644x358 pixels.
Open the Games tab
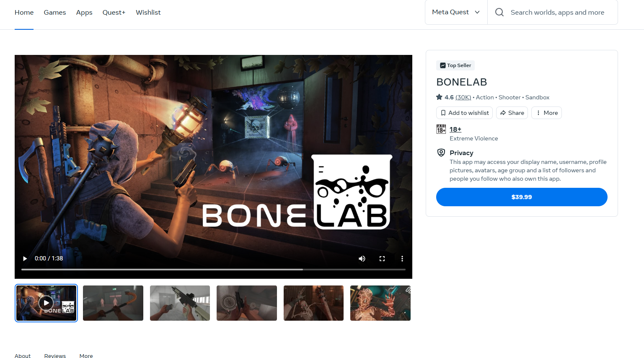coord(55,13)
